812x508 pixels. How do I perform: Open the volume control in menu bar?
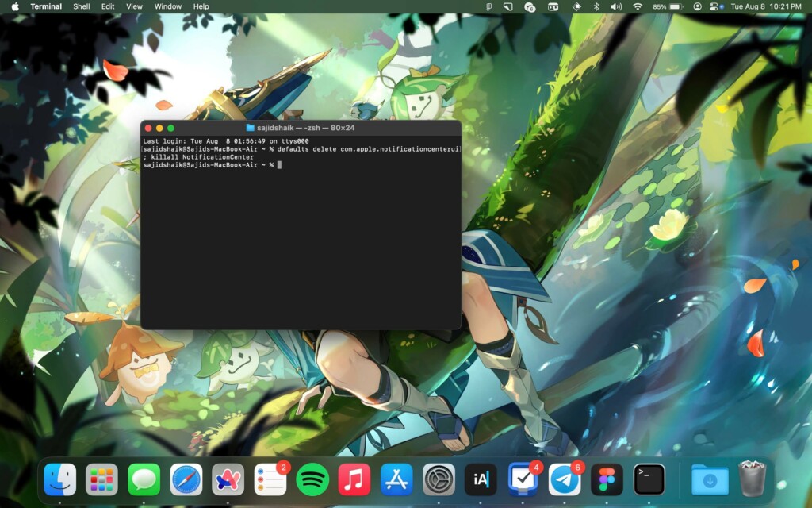click(616, 6)
